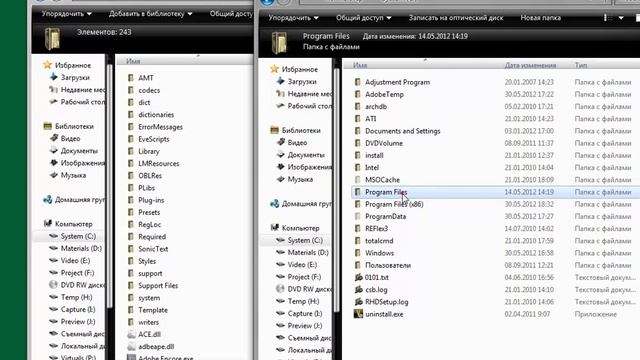The width and height of the screenshot is (640, 360).
Task: Select the DVDVolume folder icon
Action: [x=358, y=143]
